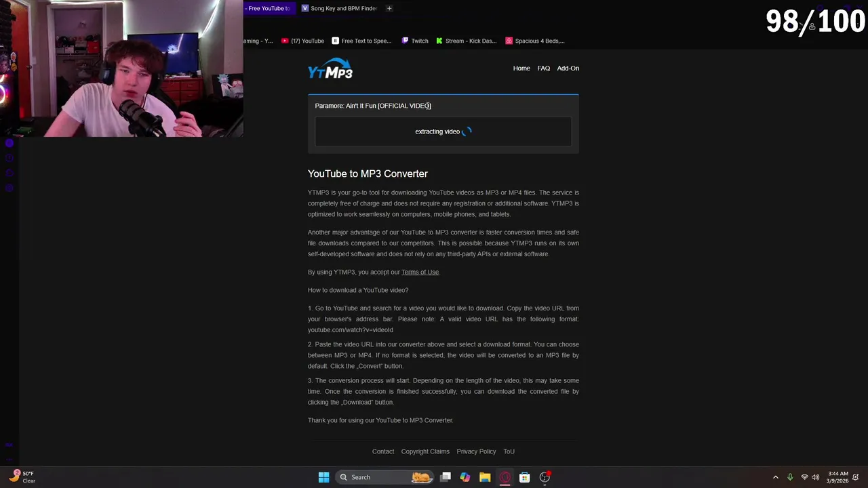This screenshot has width=868, height=488.
Task: Open the Stream - Kick Dashboard bookmark
Action: [467, 41]
